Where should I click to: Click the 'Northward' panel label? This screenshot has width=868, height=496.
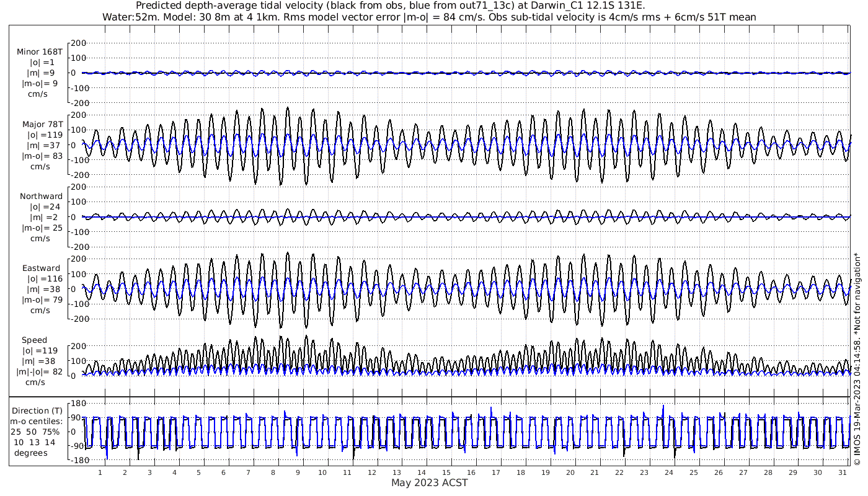pyautogui.click(x=41, y=196)
